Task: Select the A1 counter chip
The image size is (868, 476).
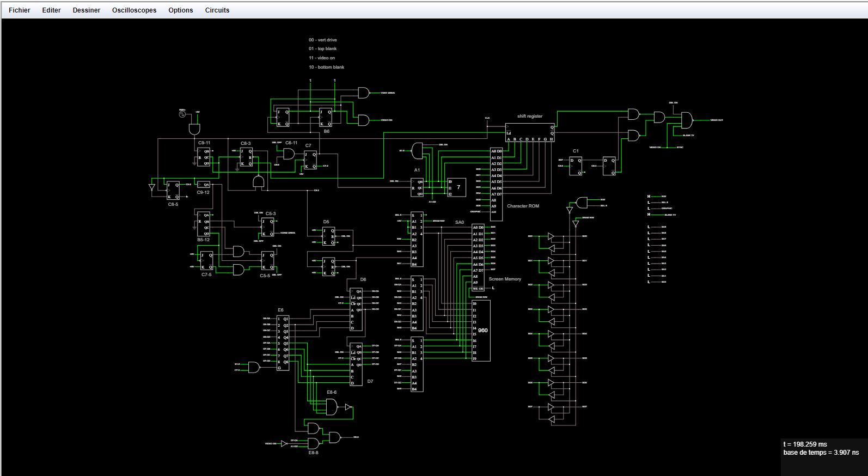Action: coord(417,187)
